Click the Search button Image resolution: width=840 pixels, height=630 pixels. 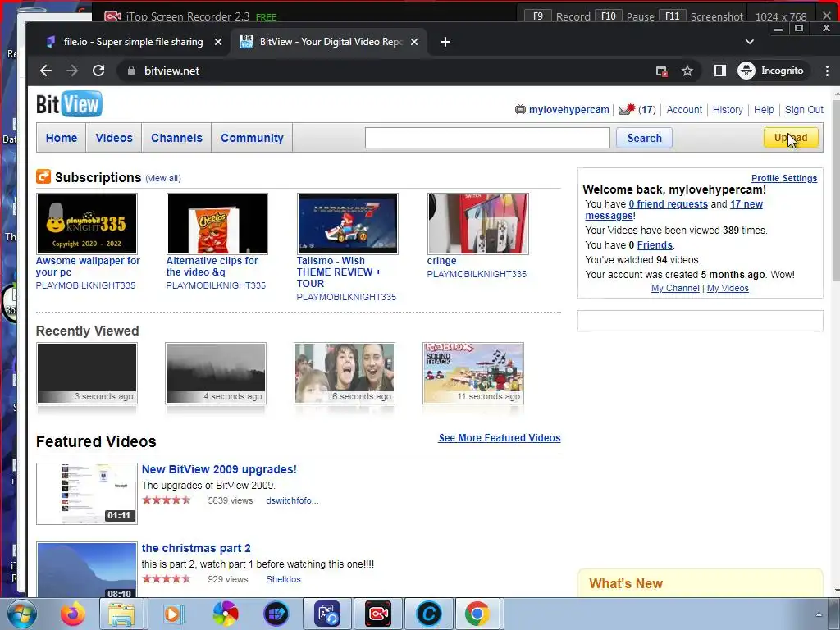[645, 138]
